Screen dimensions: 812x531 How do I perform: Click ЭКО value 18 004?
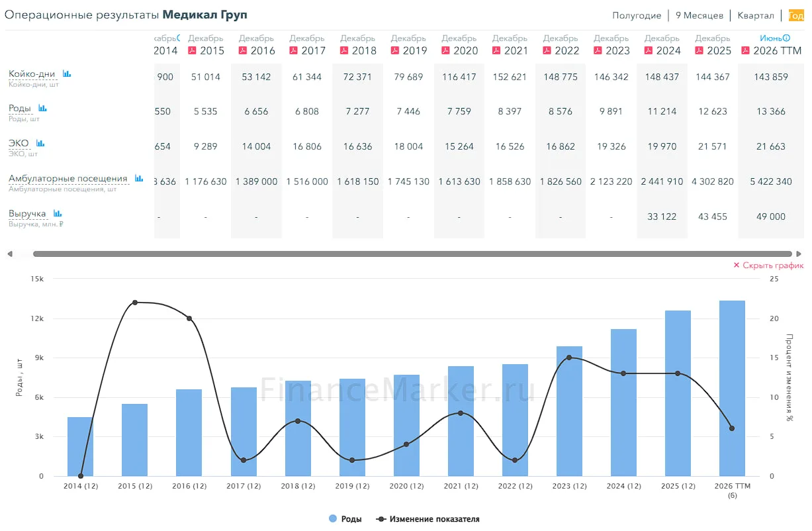pos(408,146)
